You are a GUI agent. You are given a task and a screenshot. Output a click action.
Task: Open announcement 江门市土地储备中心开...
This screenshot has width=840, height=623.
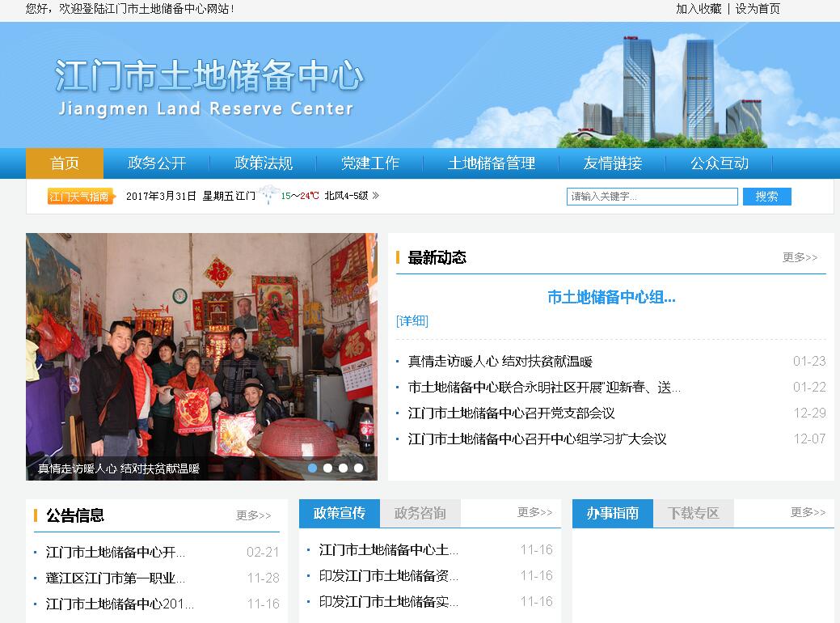(115, 553)
